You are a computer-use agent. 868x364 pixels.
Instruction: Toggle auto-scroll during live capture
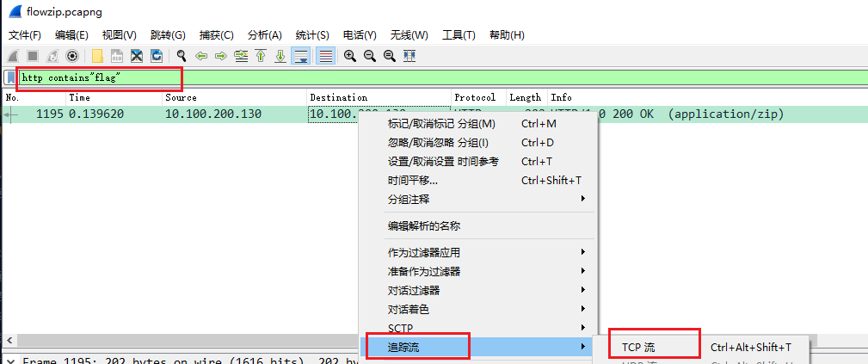pyautogui.click(x=301, y=56)
